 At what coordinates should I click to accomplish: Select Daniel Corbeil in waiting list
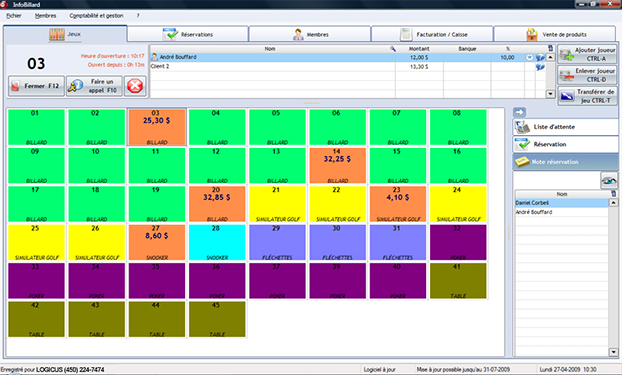tap(562, 203)
